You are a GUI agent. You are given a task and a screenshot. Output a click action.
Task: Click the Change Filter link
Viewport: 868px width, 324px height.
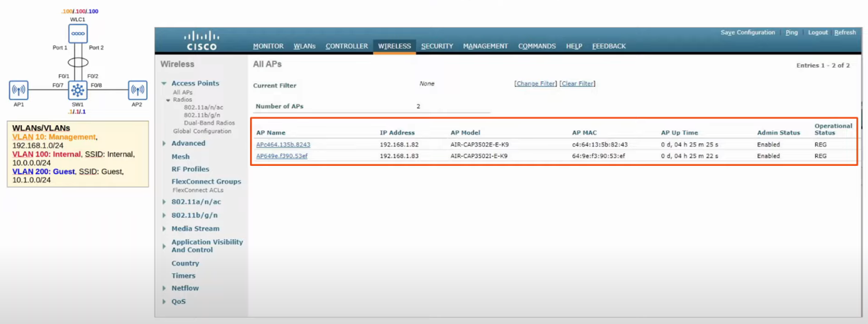click(535, 83)
